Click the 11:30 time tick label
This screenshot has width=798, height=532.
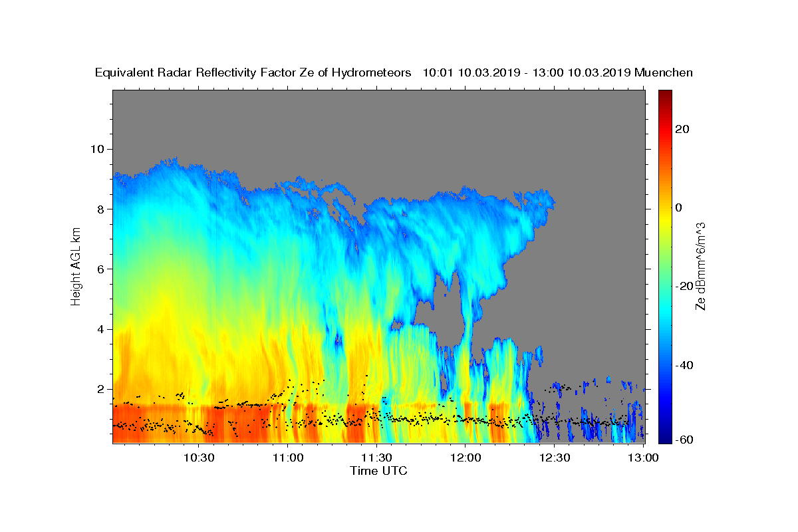[376, 458]
